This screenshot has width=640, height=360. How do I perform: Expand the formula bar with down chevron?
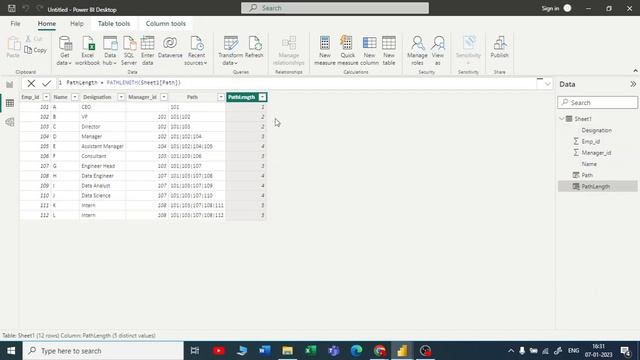tap(548, 84)
